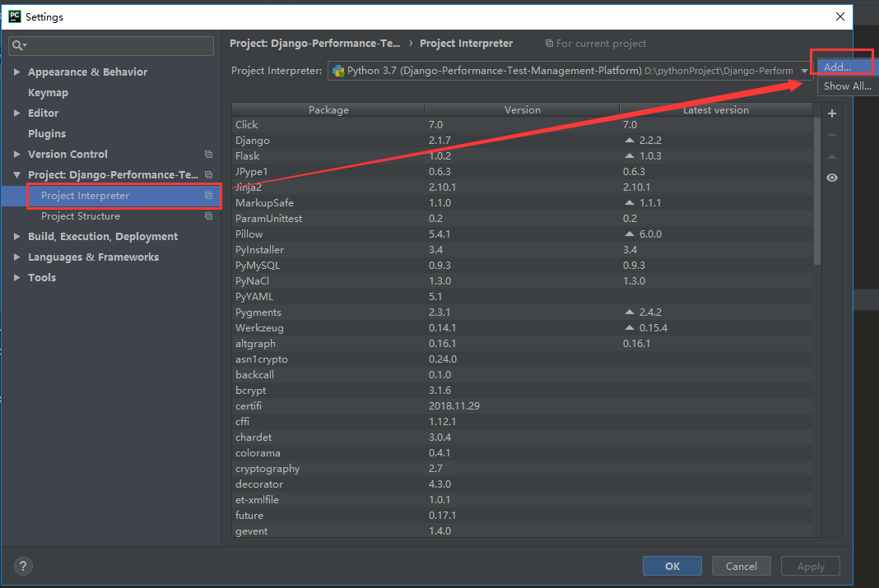Sort by the Package column header
The image size is (879, 588).
(328, 109)
